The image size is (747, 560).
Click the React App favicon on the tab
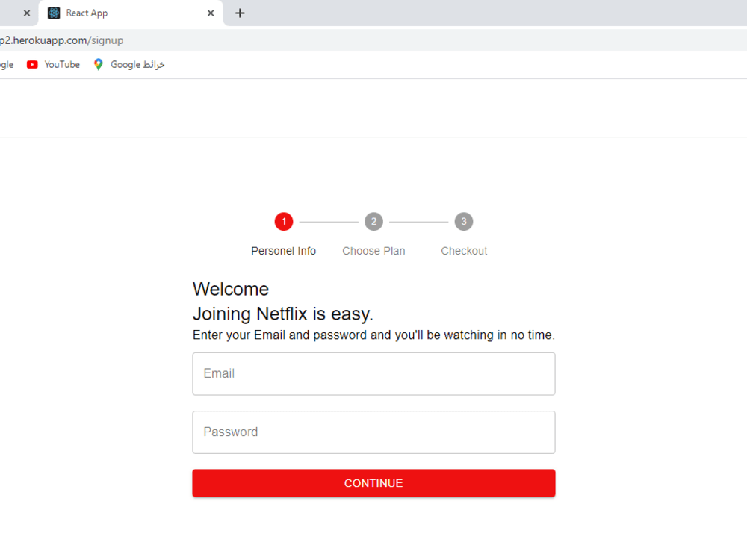click(x=53, y=13)
